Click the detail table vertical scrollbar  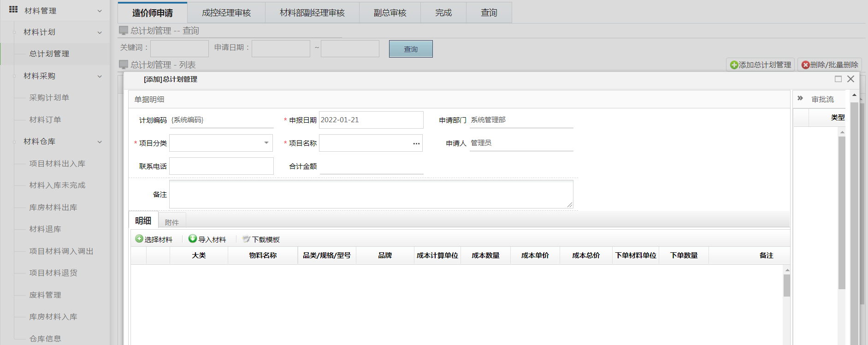786,286
